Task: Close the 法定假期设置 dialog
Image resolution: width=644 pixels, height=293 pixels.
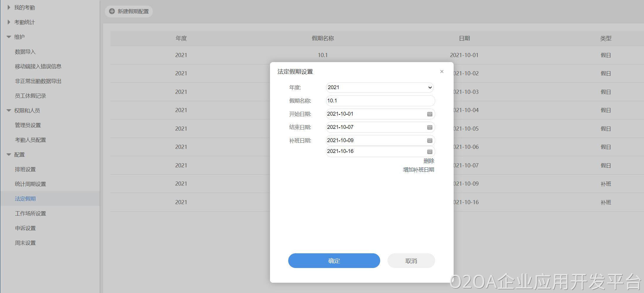Action: click(442, 71)
